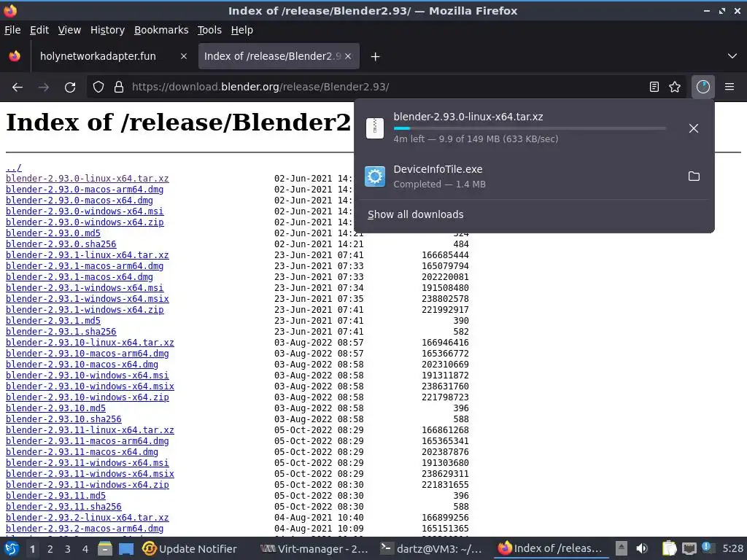Viewport: 747px width, 560px height.
Task: Click Show all downloads
Action: [415, 215]
